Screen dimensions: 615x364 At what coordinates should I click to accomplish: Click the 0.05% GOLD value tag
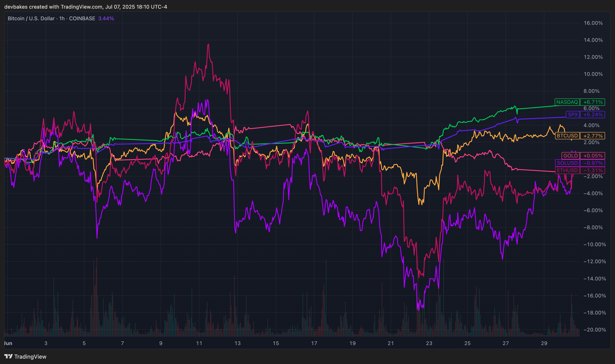[x=593, y=156]
